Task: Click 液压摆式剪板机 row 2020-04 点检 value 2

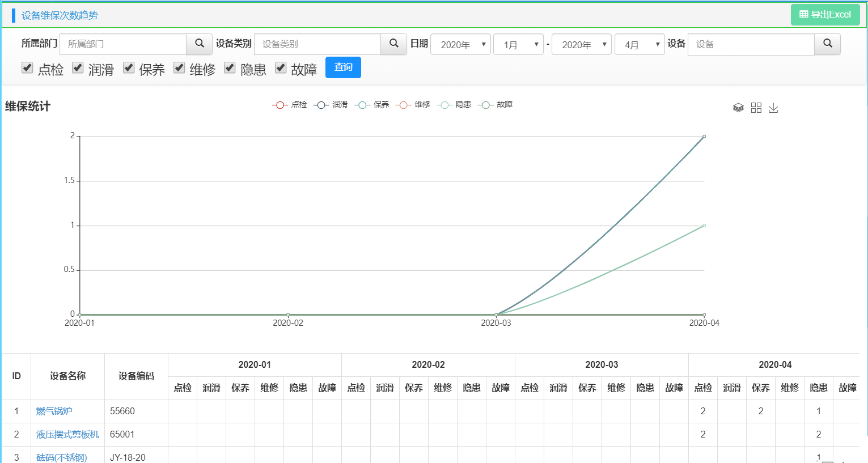Action: (x=703, y=435)
